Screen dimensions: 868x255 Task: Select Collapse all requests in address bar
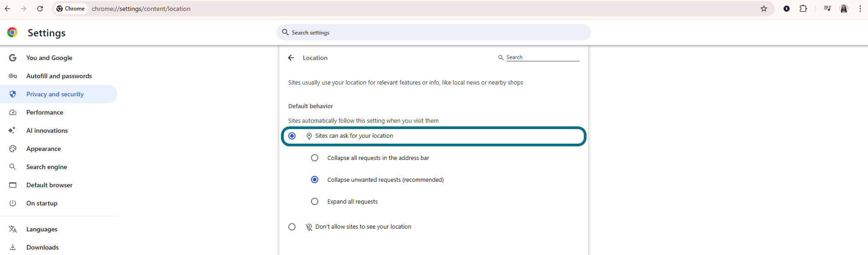315,158
